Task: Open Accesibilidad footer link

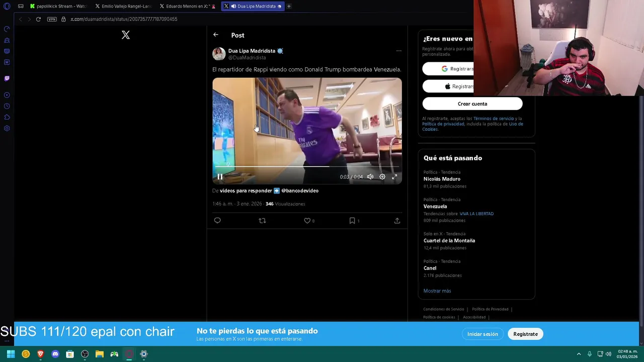Action: [474, 317]
